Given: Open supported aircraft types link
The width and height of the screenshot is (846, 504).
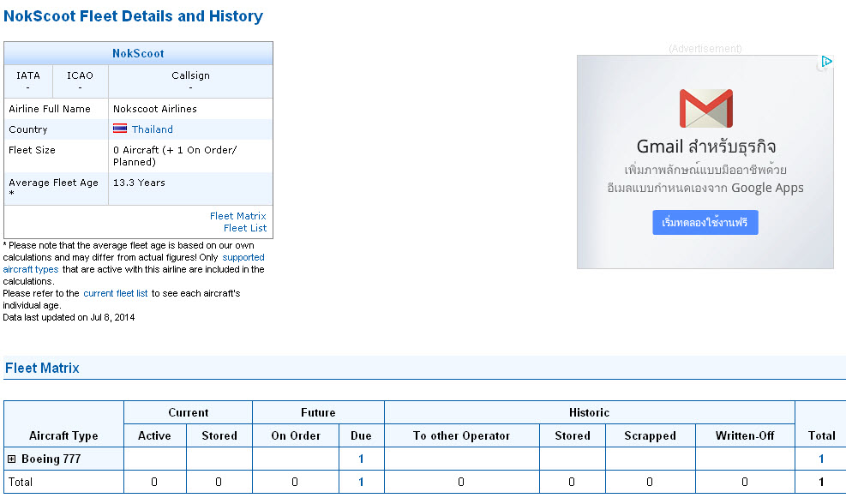Looking at the screenshot, I should pos(134,263).
